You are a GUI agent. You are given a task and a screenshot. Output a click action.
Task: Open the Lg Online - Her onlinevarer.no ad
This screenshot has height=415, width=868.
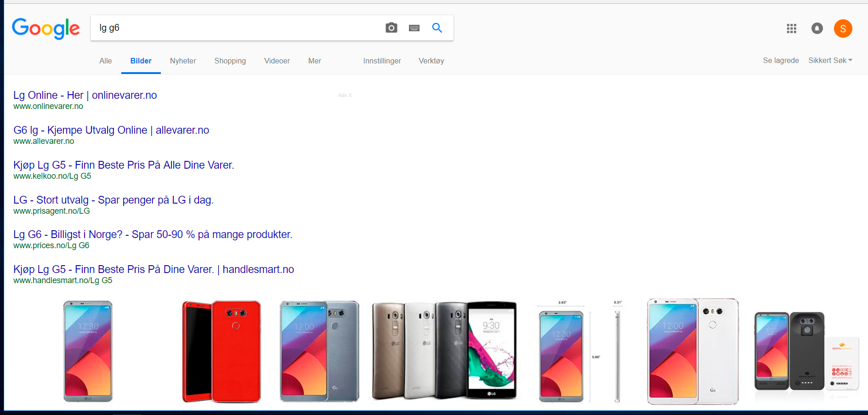tap(85, 95)
